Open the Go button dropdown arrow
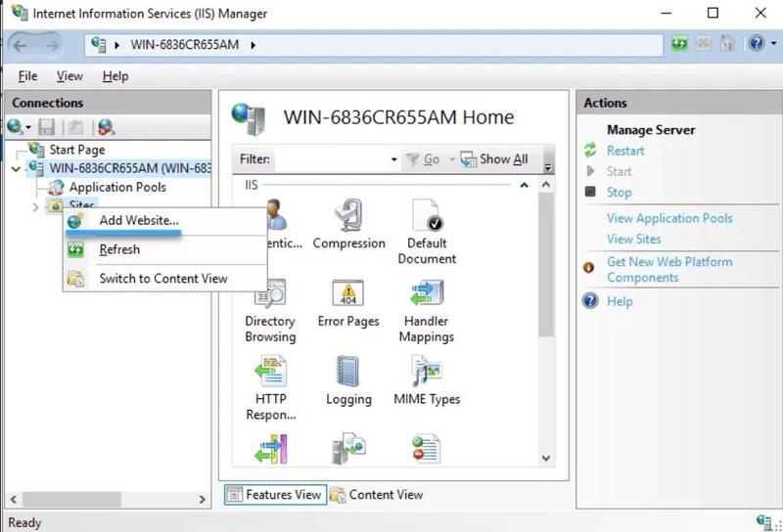The height and width of the screenshot is (532, 783). (452, 159)
